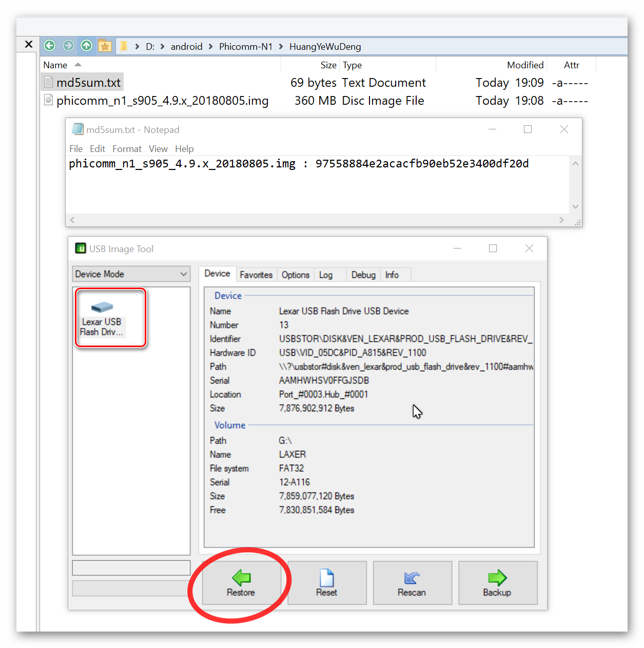Click Notepad's vertical scrollbar down arrow

[x=575, y=206]
